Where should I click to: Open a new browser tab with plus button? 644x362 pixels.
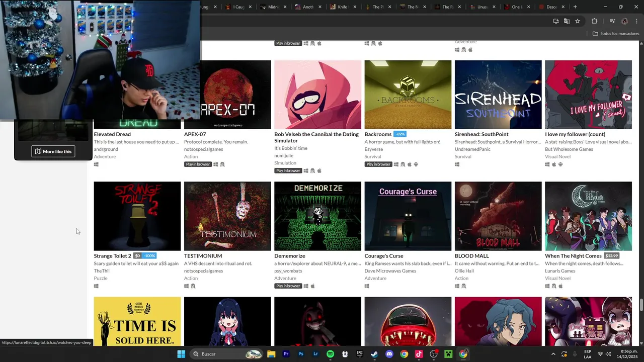click(x=575, y=7)
